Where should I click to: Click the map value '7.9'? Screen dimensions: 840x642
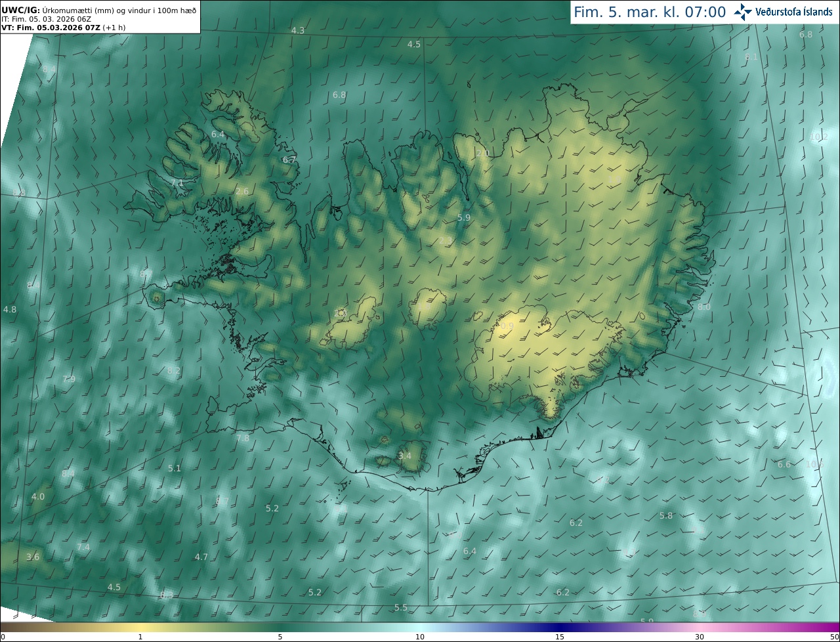(x=69, y=379)
